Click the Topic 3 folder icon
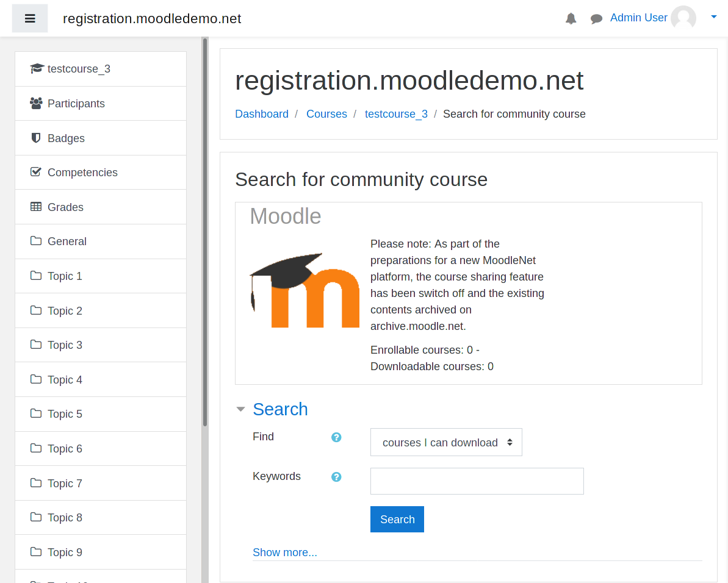Image resolution: width=728 pixels, height=583 pixels. pos(36,345)
